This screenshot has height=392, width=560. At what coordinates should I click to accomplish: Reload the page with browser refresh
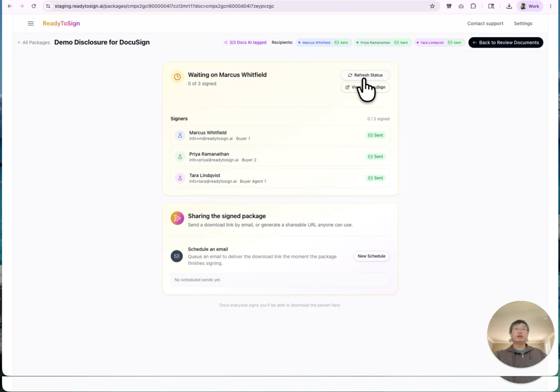[34, 6]
